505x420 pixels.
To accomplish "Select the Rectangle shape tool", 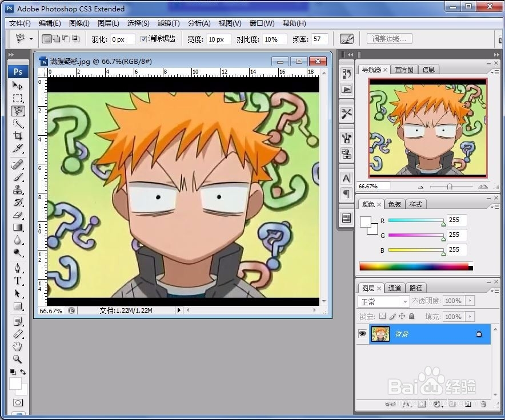I will 18,306.
